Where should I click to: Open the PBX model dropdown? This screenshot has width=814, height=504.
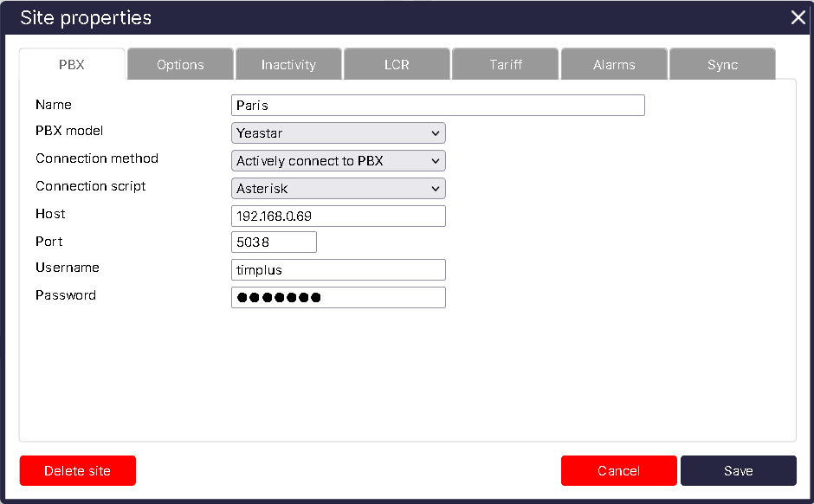click(337, 132)
